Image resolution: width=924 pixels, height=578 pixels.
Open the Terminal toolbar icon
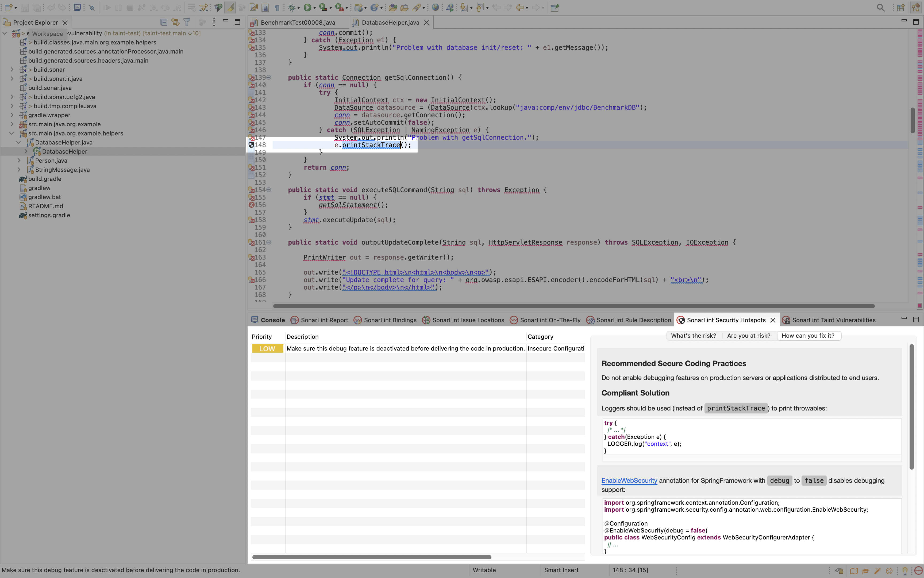tap(77, 8)
